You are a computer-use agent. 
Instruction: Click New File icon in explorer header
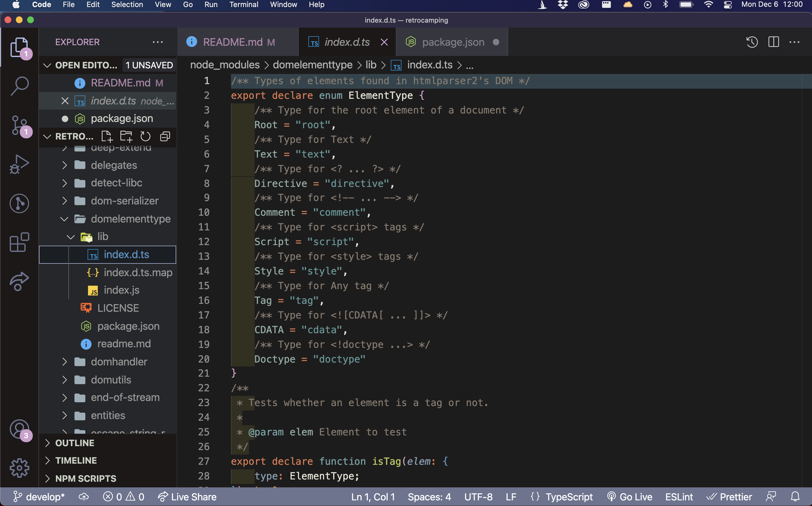[107, 137]
